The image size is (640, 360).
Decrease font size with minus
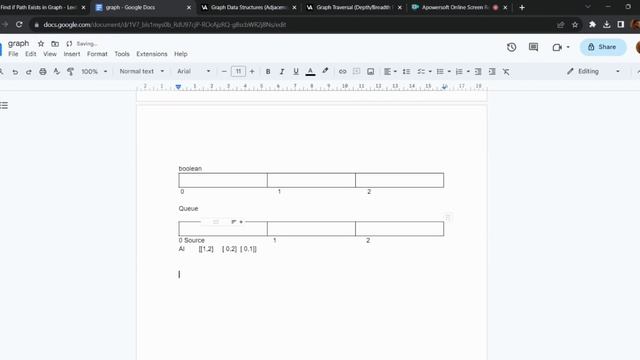coord(224,71)
